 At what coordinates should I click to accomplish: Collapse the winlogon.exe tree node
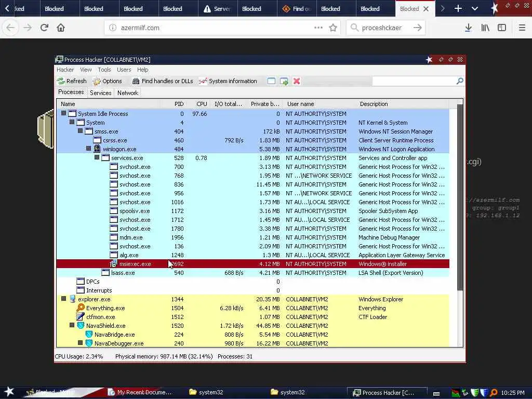click(x=88, y=149)
